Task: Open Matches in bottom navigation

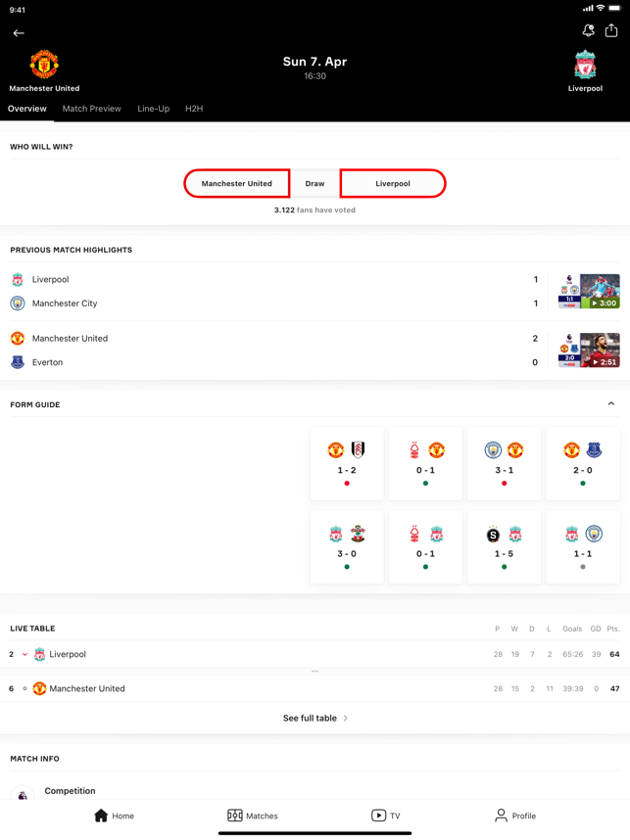Action: (x=253, y=816)
